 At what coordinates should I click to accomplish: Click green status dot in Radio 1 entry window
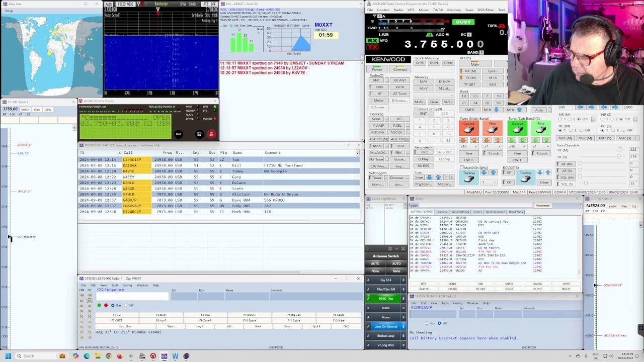pos(99,305)
